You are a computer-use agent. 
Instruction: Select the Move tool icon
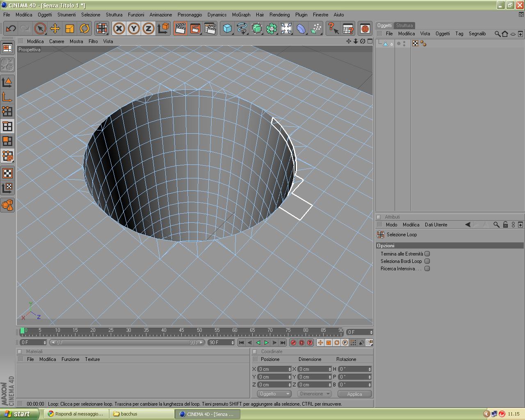(55, 28)
